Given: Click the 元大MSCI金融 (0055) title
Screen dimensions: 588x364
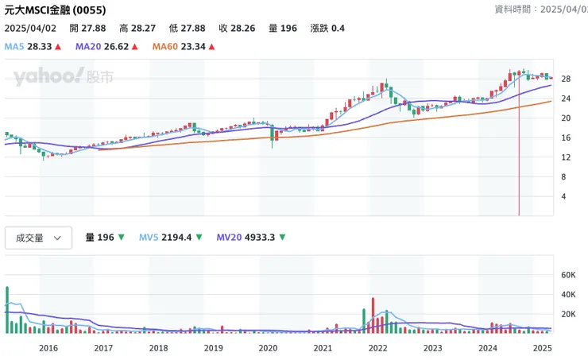Looking at the screenshot, I should (x=55, y=10).
